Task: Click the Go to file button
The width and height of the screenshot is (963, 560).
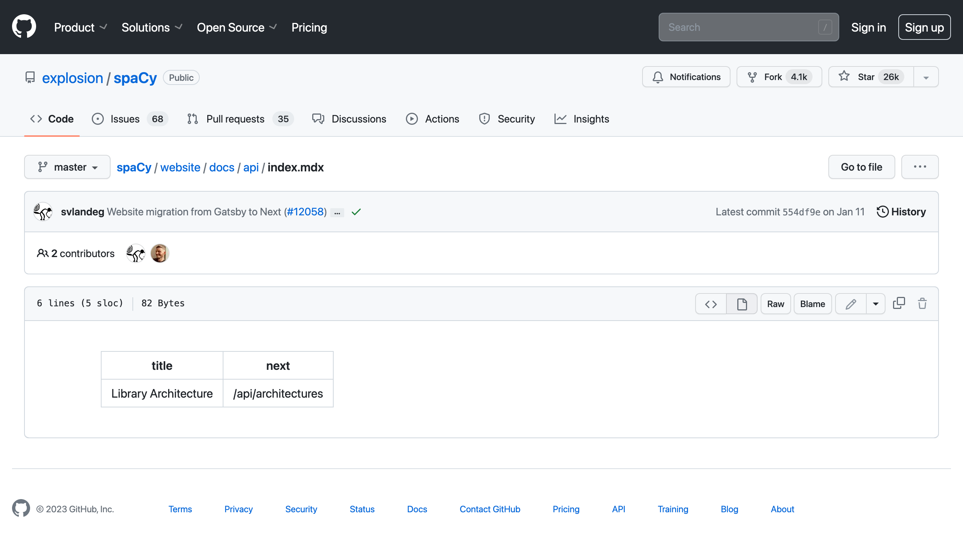Action: point(861,167)
